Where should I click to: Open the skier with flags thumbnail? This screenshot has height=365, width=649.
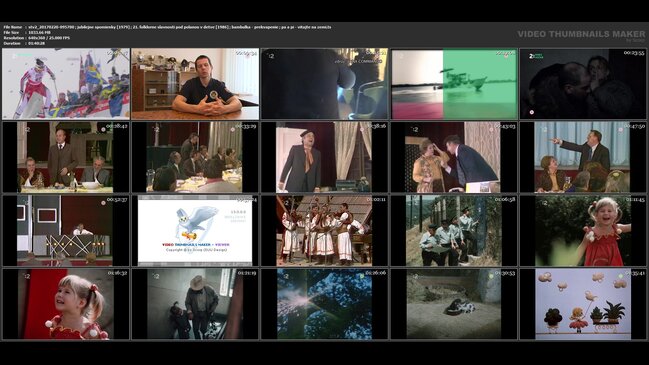[66, 84]
